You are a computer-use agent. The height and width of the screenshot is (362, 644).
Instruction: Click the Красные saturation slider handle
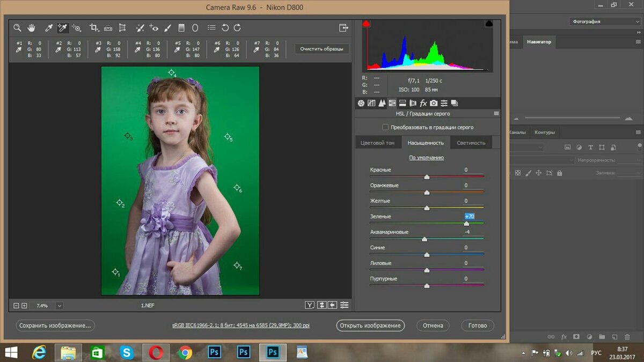427,176
